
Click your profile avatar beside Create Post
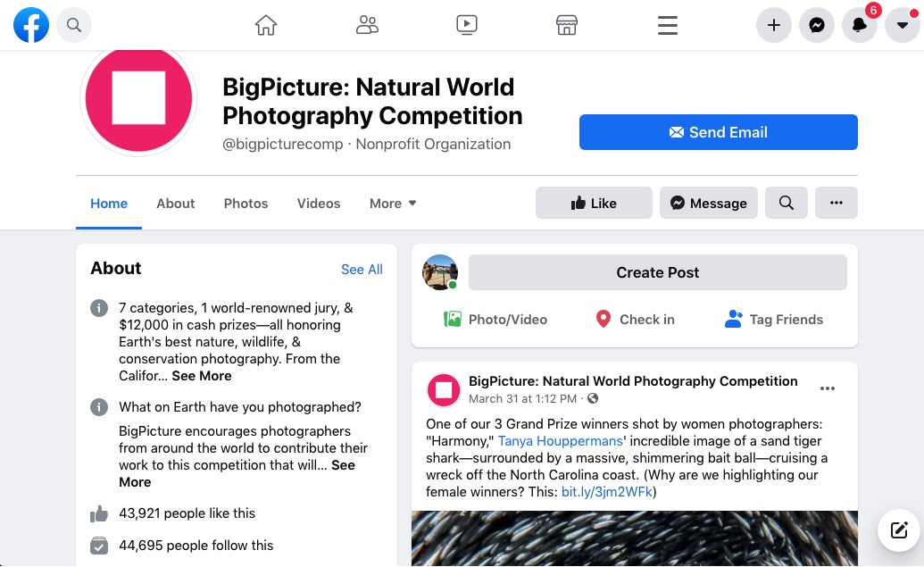pos(440,272)
